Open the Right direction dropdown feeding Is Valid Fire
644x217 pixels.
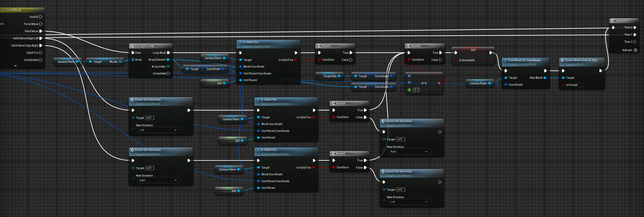159,180
